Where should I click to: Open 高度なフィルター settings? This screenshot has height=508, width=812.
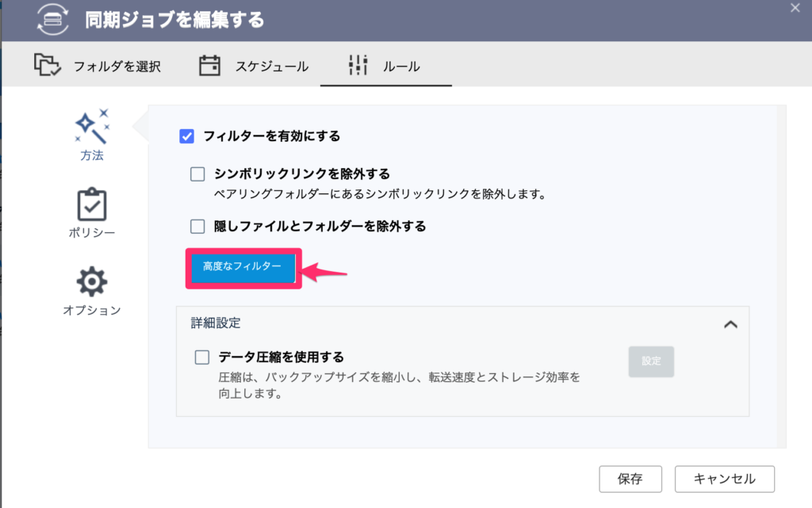pos(243,268)
